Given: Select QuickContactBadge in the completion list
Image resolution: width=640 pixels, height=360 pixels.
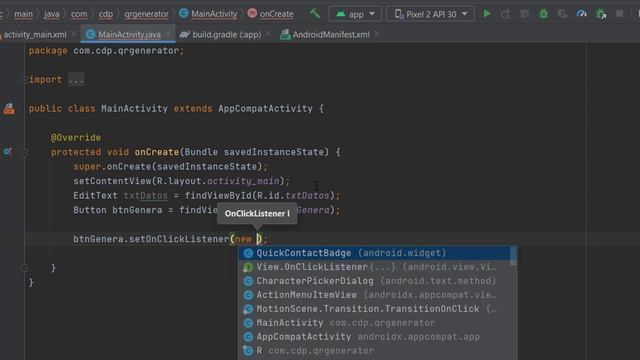Looking at the screenshot, I should [x=374, y=253].
